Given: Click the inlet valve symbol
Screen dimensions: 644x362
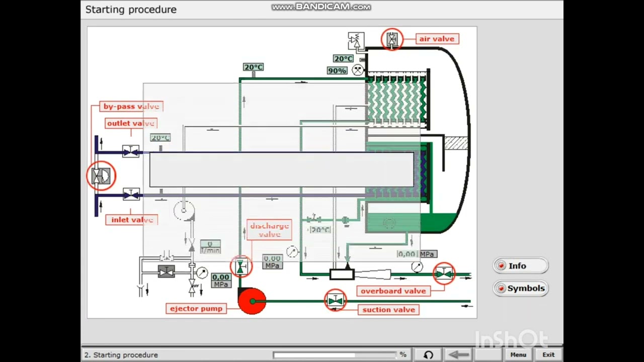Looking at the screenshot, I should [x=131, y=195].
